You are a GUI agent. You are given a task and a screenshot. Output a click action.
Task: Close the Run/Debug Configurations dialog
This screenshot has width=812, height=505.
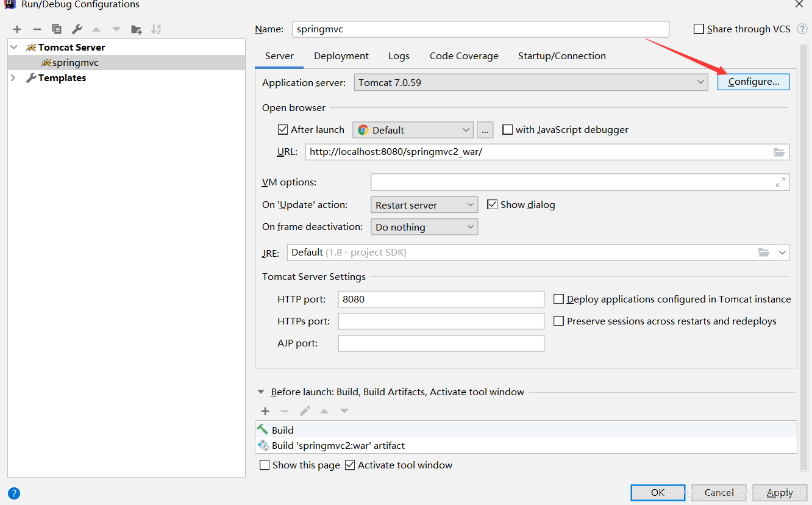click(x=799, y=4)
